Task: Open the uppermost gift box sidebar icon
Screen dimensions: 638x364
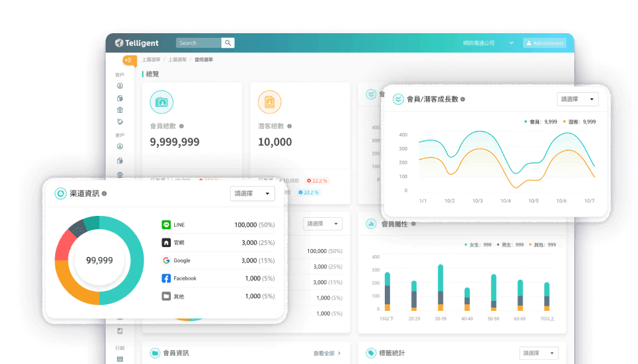Action: [120, 110]
